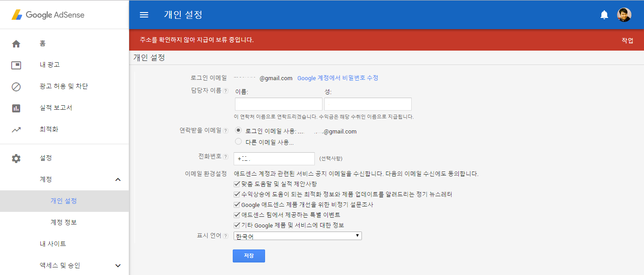The width and height of the screenshot is (644, 275).
Task: Toggle 애드센스 팀에서 제공하는 특별 이벤트 checkbox
Action: pos(237,215)
